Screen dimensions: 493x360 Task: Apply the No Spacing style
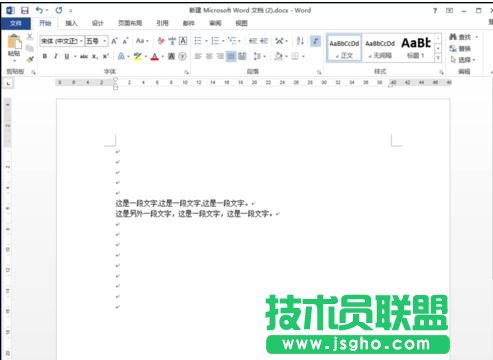coord(380,48)
